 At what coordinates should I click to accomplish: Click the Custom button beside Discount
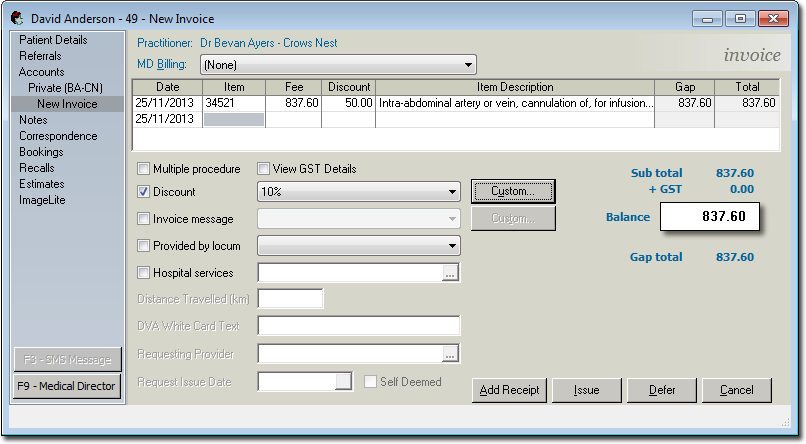click(512, 191)
